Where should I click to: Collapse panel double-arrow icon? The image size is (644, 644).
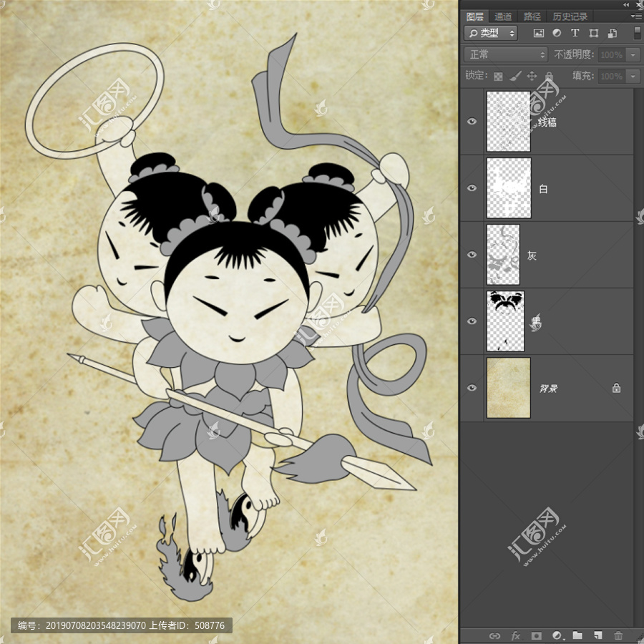pos(626,4)
